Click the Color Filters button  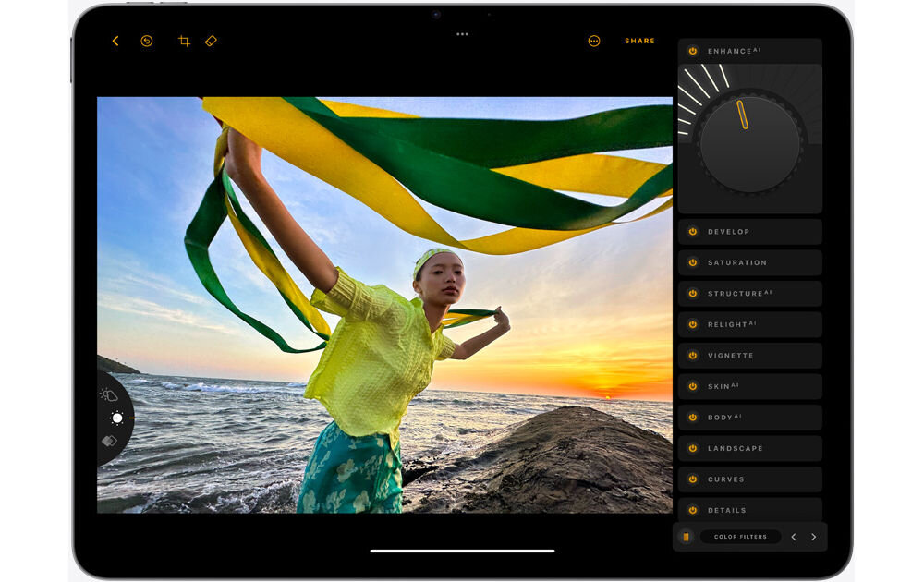[740, 537]
